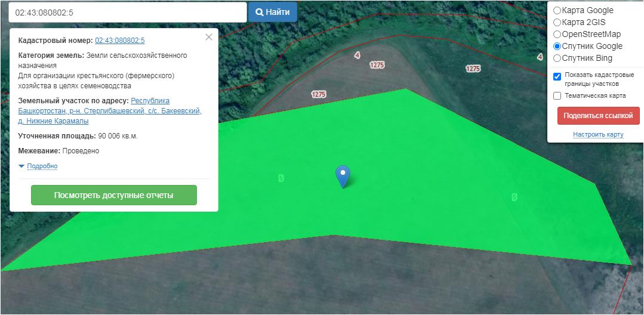Click the magnifier icon in the search button
The height and width of the screenshot is (315, 644).
tap(260, 12)
